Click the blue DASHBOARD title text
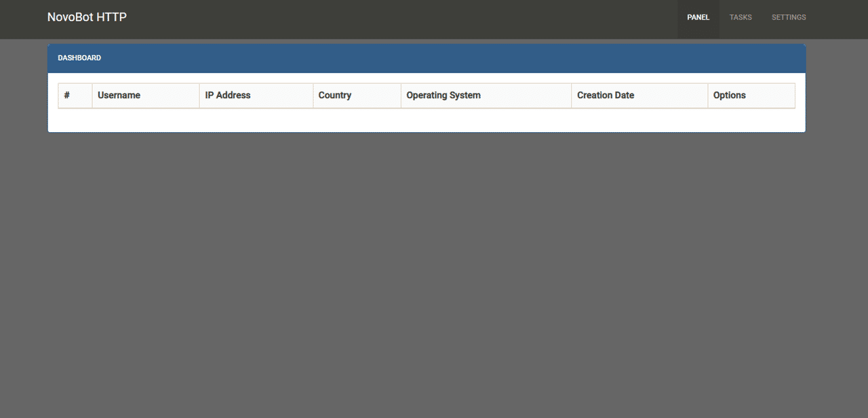The image size is (868, 418). (79, 58)
